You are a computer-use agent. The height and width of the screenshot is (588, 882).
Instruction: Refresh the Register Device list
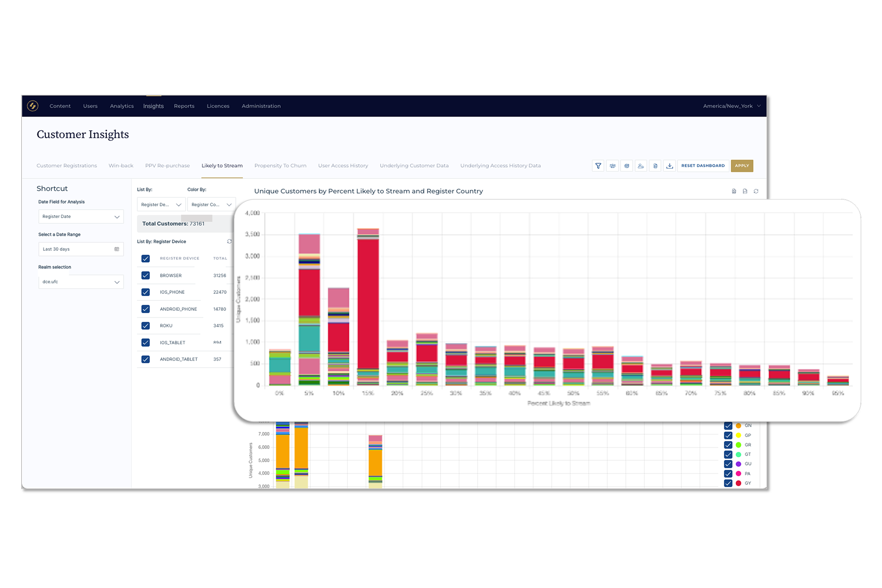229,241
